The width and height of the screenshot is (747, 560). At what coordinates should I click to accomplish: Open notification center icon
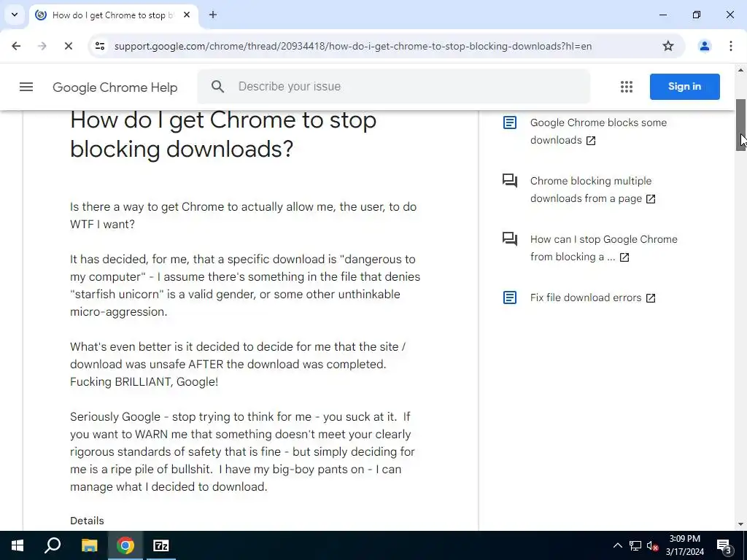(724, 545)
